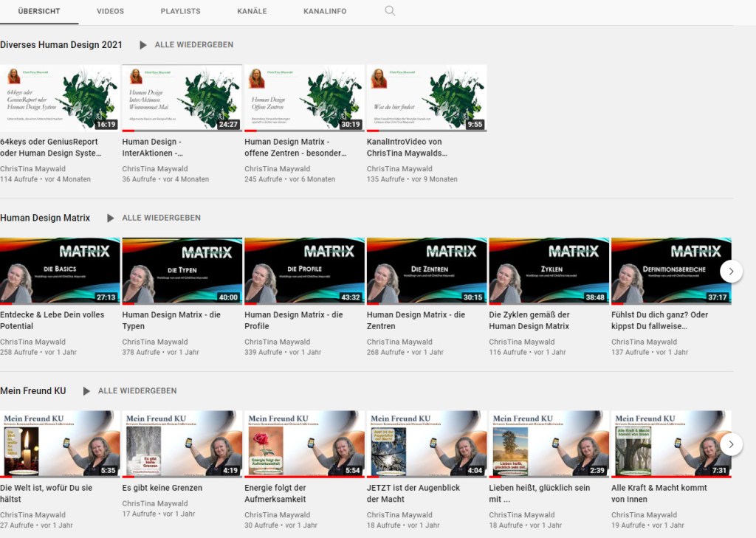Open the Diverses Human Design 2021 playlist title
This screenshot has height=538, width=756.
[x=61, y=45]
